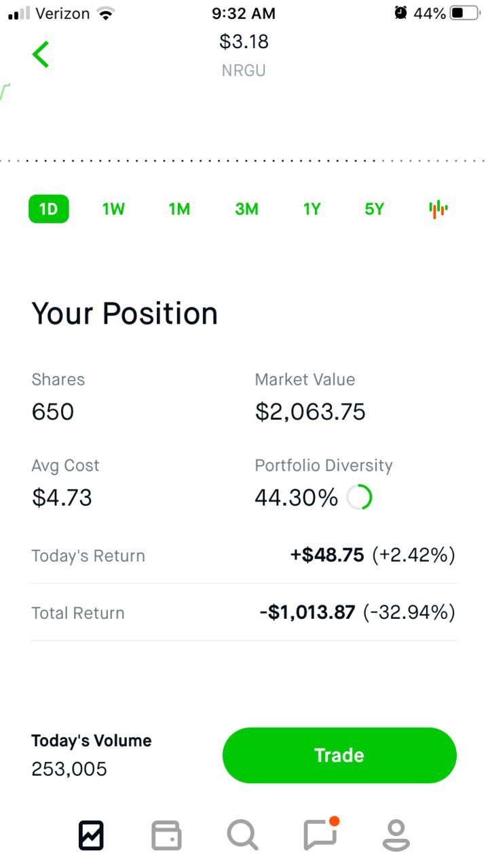Open messages chat bubble icon
488x868 pixels.
pos(321,833)
